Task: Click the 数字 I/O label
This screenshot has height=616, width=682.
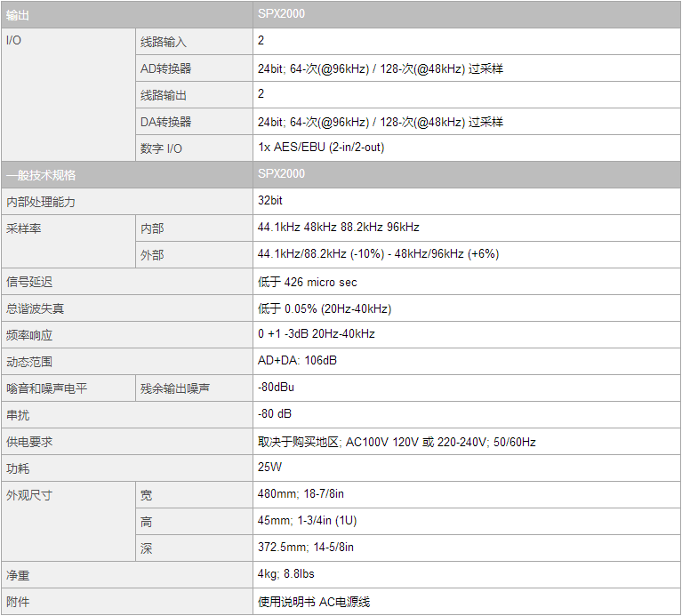Action: (x=161, y=148)
